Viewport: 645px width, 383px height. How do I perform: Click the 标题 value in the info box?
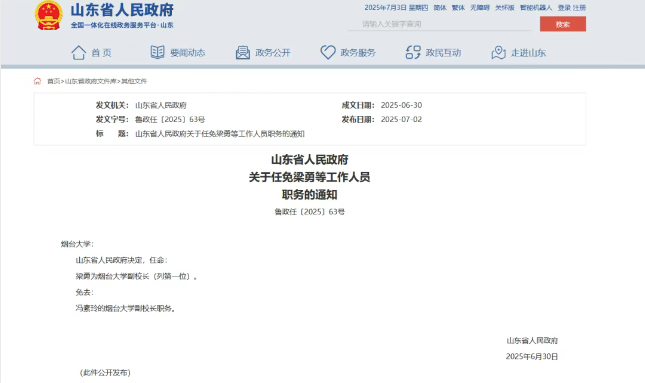pos(220,134)
